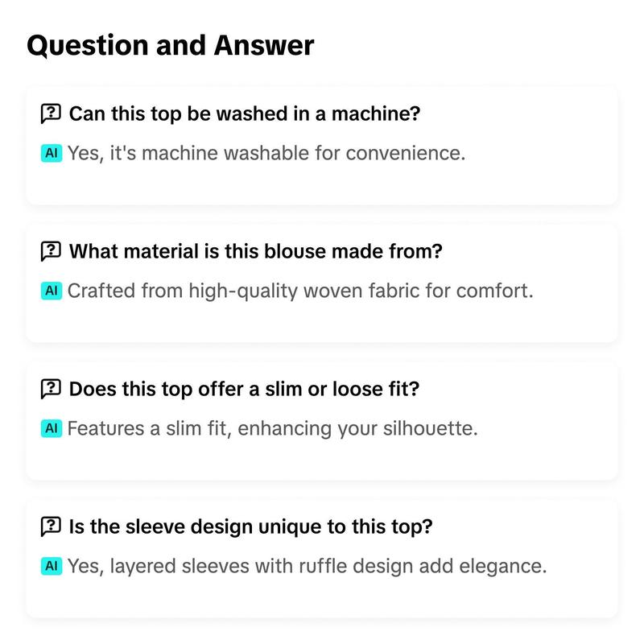Open 'What material is this blouse made from?'
The image size is (644, 644).
pos(255,251)
